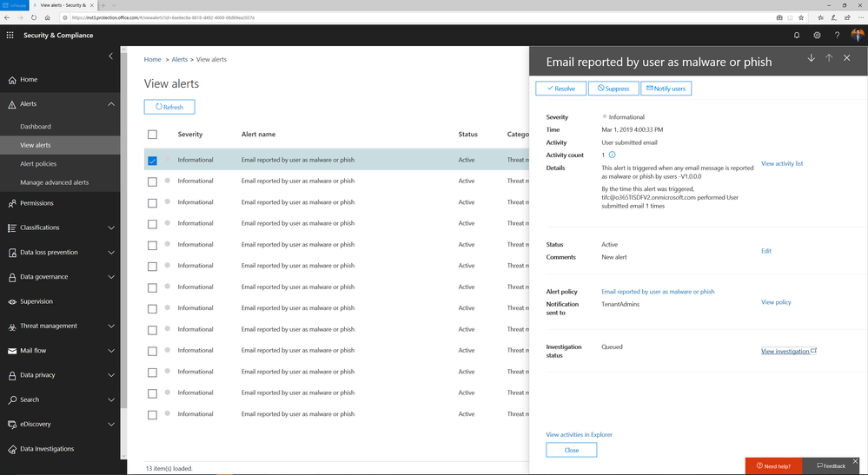
Task: Click browser home button
Action: [48, 17]
